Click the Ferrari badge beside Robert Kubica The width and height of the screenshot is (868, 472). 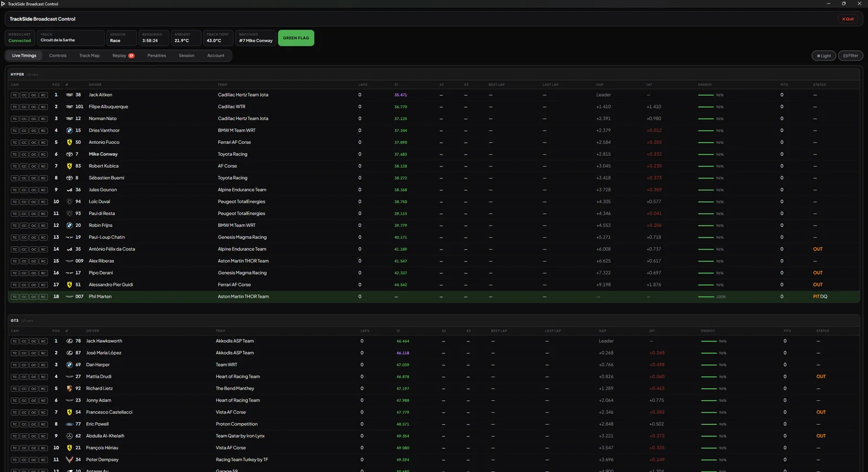(x=69, y=167)
